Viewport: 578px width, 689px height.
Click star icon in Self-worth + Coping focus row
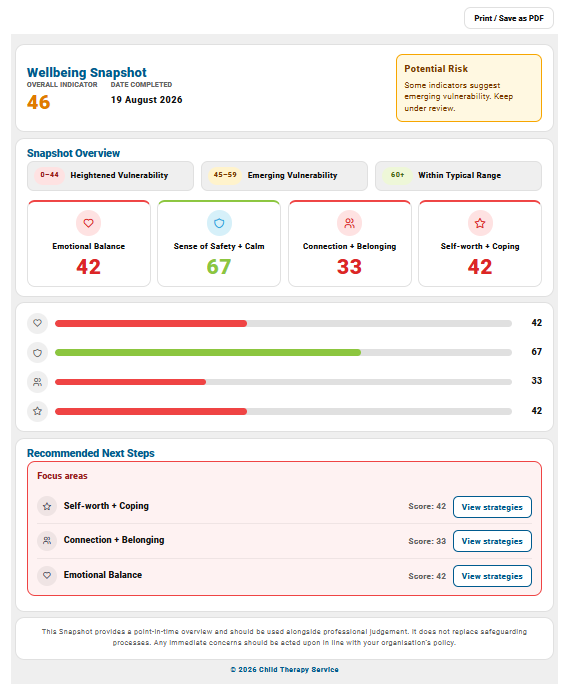click(x=47, y=506)
